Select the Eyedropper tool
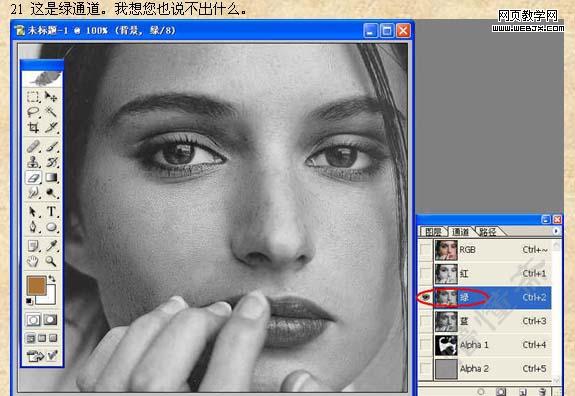The image size is (575, 396). (51, 246)
